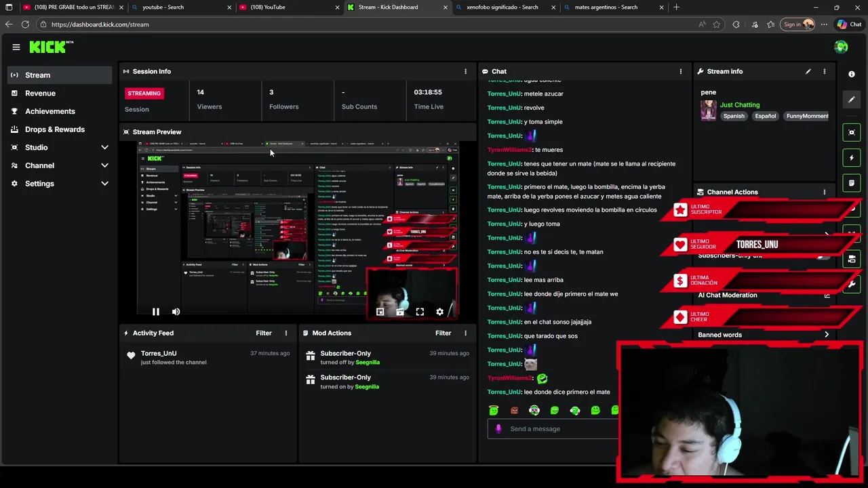The width and height of the screenshot is (868, 488).
Task: Click the wrench tool icon in the right sidebar
Action: tap(852, 284)
